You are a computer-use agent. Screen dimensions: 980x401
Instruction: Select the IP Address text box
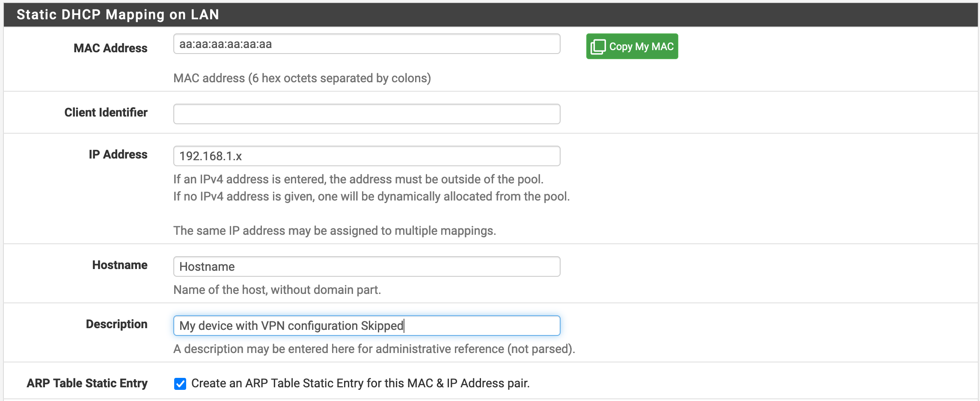point(366,156)
